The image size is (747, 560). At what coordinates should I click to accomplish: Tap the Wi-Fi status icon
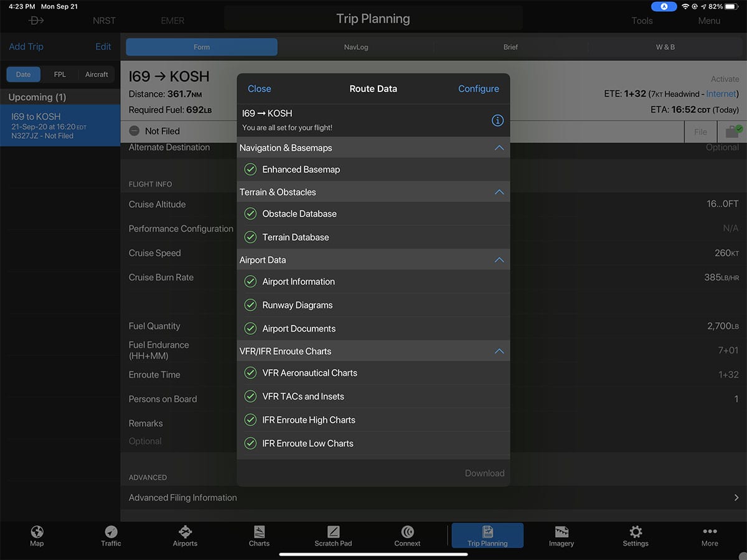(685, 6)
